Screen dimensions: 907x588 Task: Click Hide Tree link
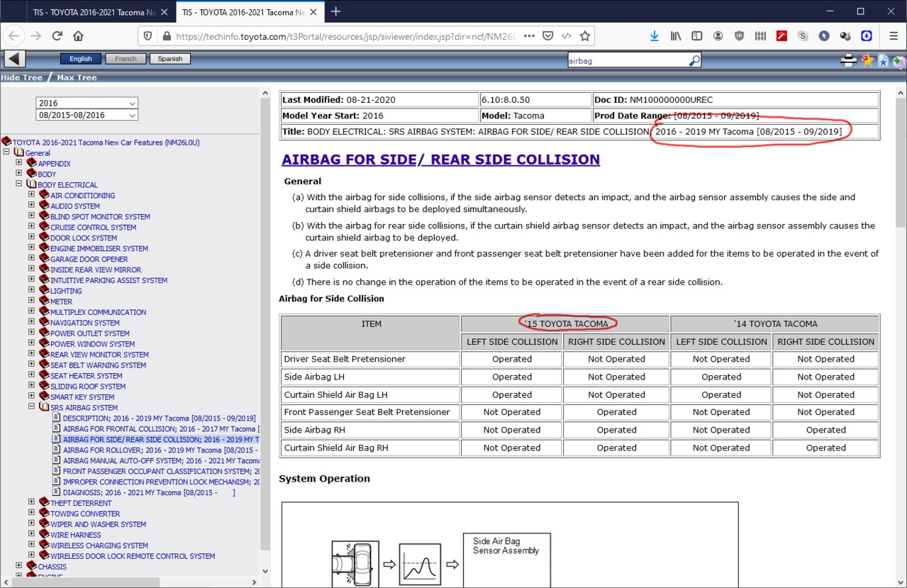21,77
